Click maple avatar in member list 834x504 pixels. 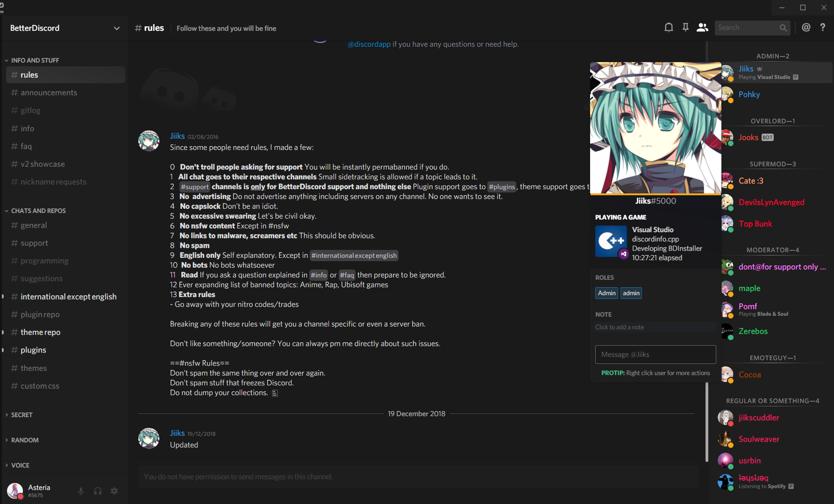[727, 288]
